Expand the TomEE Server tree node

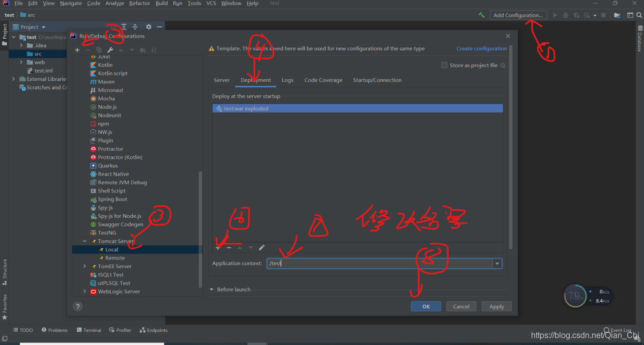tap(85, 266)
